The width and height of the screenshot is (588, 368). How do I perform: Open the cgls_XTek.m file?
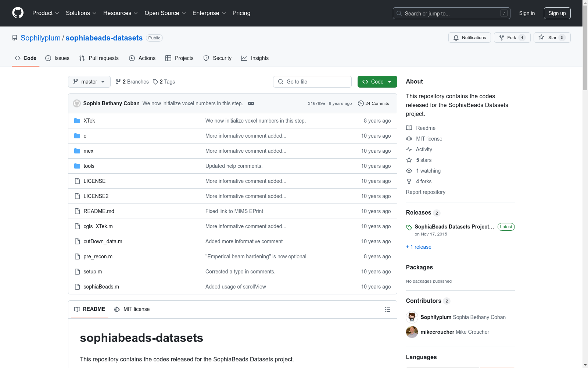click(x=98, y=226)
